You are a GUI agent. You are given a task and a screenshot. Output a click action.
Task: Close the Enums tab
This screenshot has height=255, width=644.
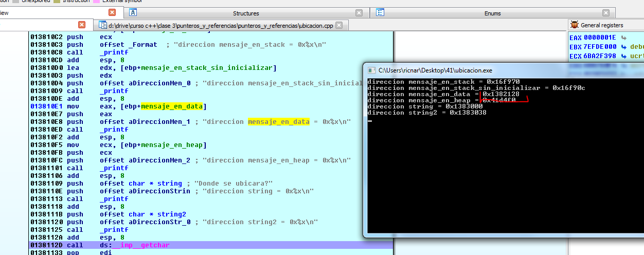tap(606, 13)
